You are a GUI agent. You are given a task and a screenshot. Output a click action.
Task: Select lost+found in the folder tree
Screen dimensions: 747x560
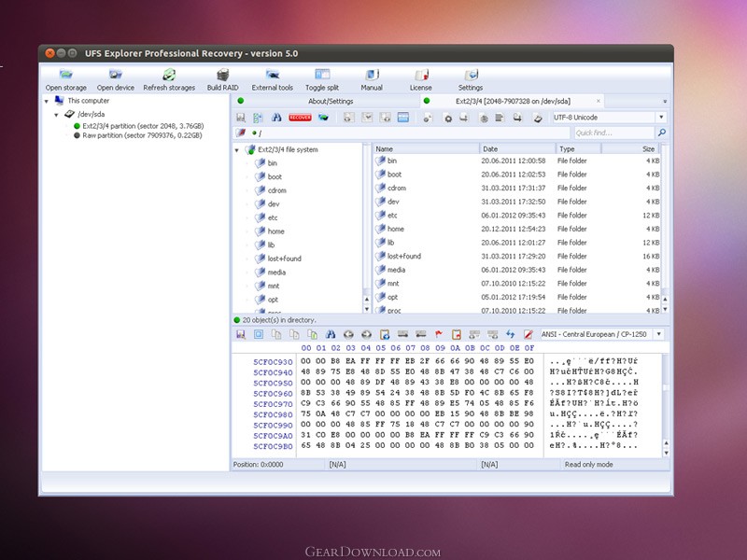(284, 259)
